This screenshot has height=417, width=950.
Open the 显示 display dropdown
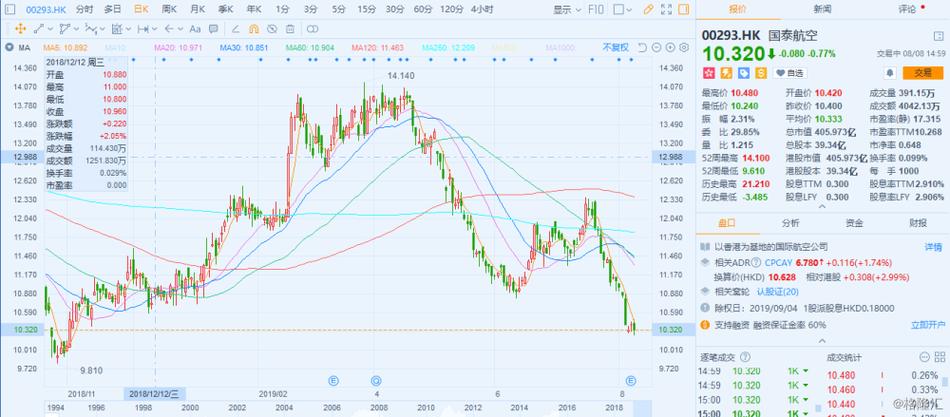pos(567,9)
